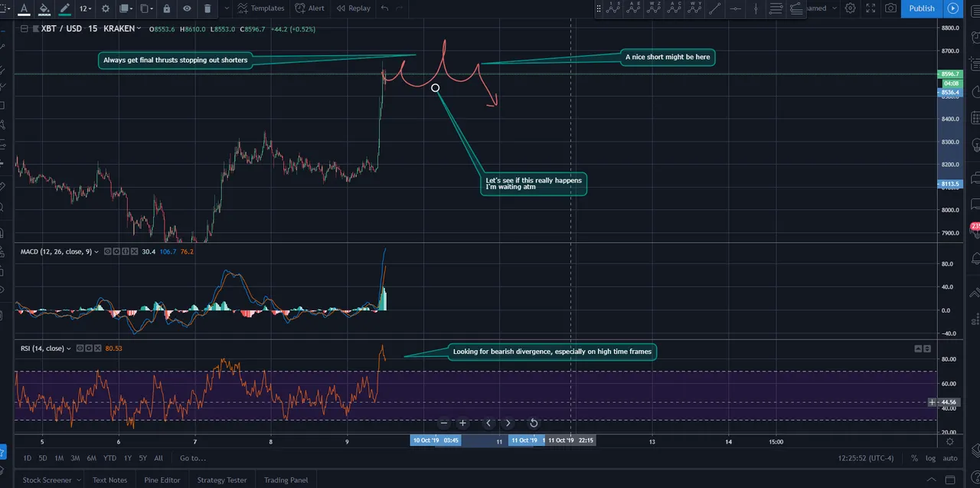Image resolution: width=980 pixels, height=488 pixels.
Task: Reset chart view with circular arrow
Action: 534,423
